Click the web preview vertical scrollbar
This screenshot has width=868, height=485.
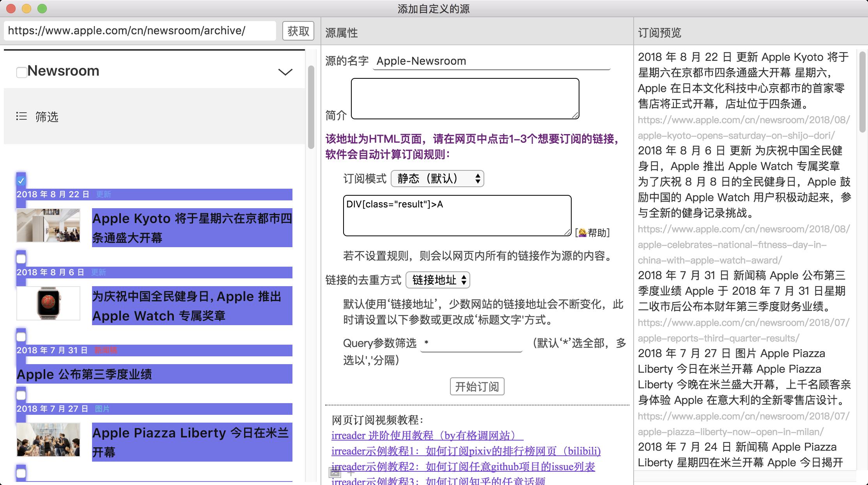point(311,107)
